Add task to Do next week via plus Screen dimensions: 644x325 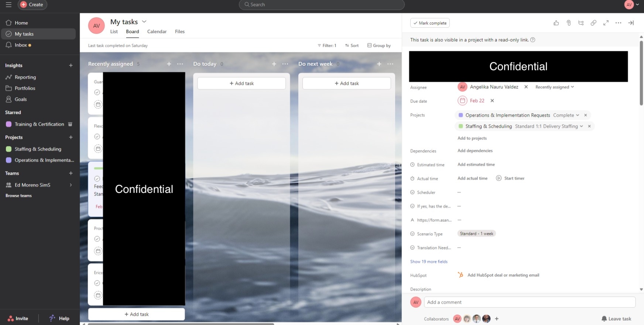(379, 64)
